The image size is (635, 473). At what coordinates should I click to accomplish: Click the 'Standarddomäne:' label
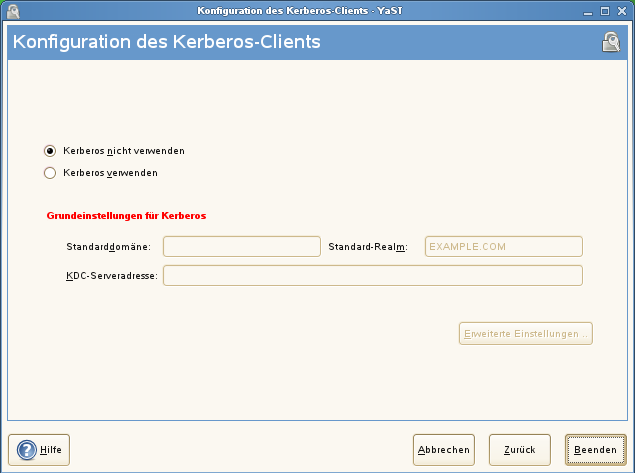click(x=108, y=247)
